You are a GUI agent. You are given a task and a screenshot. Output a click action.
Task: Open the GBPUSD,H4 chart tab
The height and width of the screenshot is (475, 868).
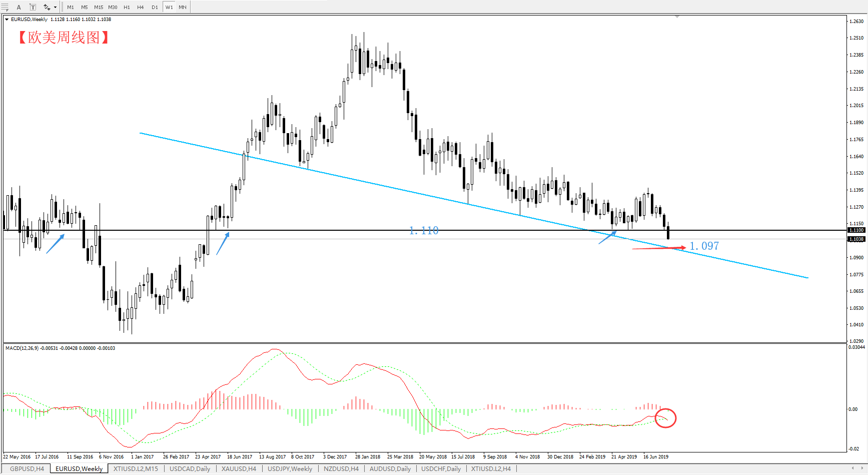pyautogui.click(x=27, y=469)
